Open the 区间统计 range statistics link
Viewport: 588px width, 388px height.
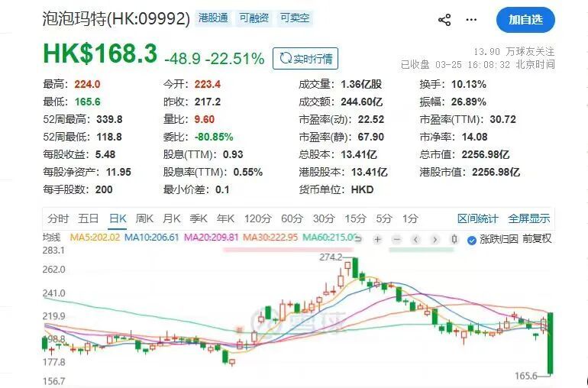477,218
